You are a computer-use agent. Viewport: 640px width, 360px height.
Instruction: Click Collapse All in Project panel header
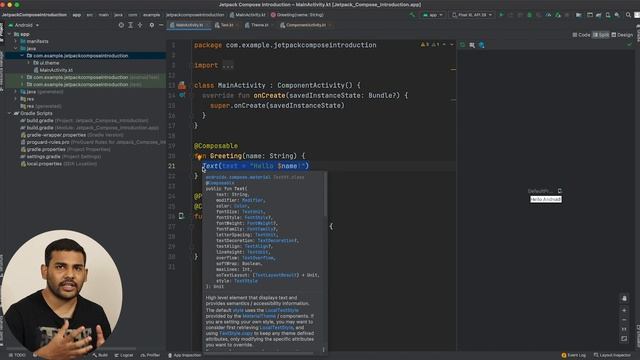point(140,25)
